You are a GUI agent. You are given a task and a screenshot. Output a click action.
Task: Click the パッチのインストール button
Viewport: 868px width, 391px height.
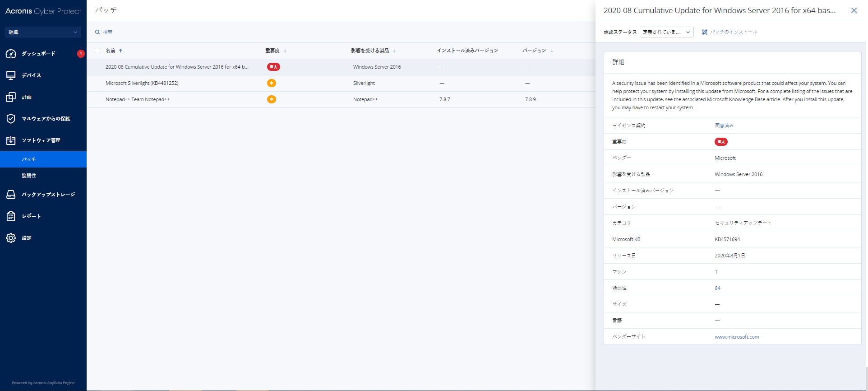[729, 32]
